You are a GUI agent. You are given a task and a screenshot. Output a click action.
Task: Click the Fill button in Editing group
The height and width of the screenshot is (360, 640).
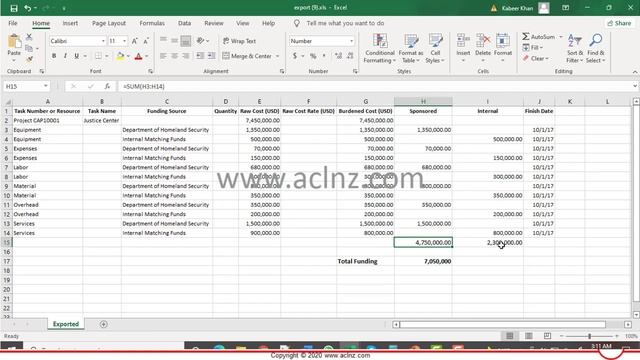533,48
